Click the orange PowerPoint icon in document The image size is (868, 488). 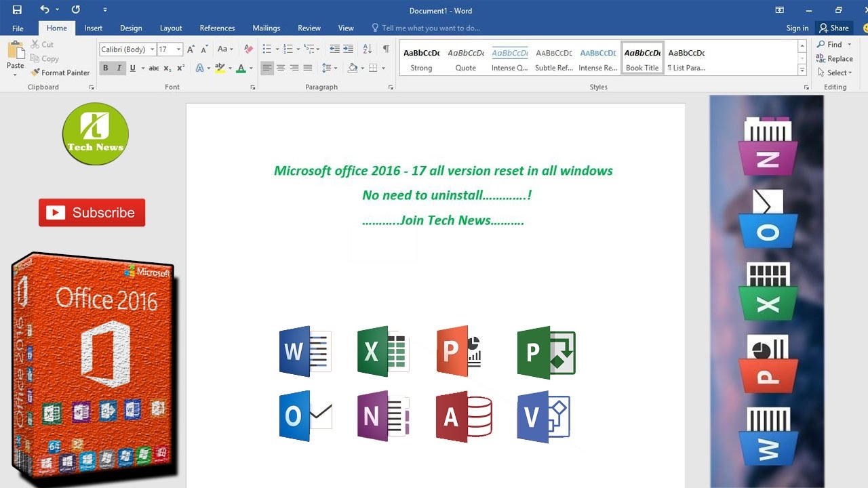coord(459,351)
